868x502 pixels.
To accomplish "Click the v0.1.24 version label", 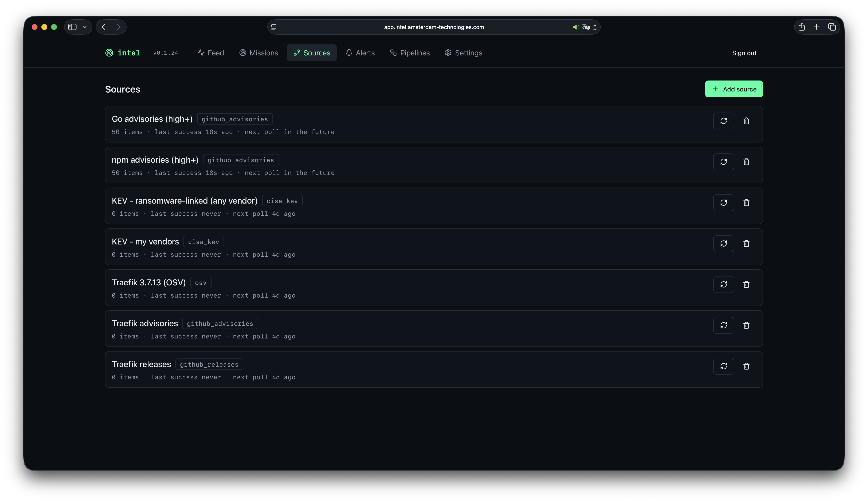I will pyautogui.click(x=166, y=53).
